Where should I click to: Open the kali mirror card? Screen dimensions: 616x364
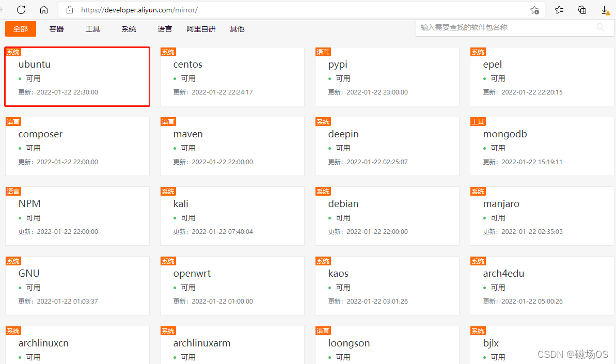[232, 216]
